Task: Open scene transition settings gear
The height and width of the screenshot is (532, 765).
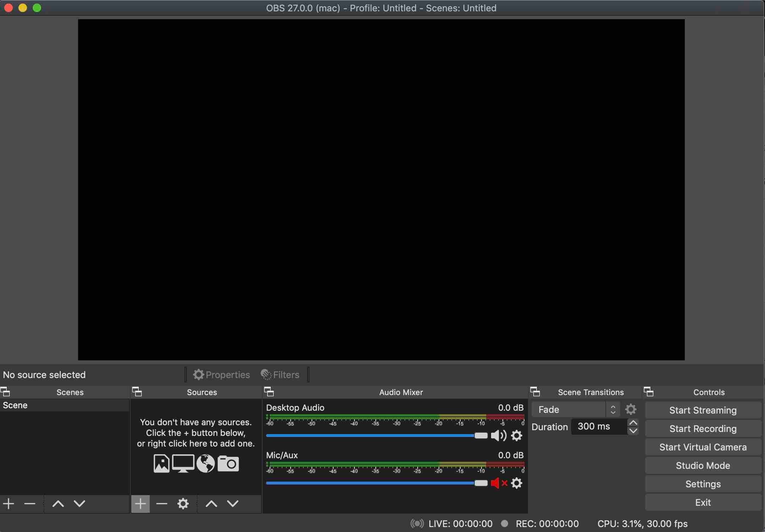Action: click(x=630, y=409)
